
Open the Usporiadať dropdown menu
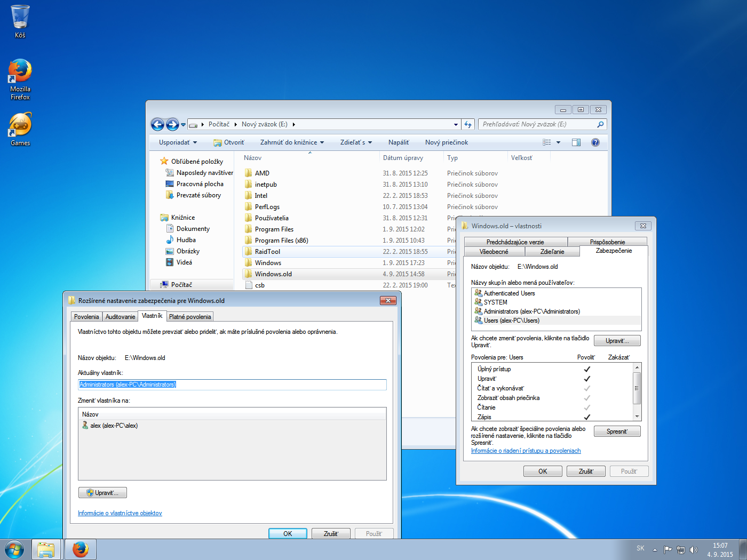pyautogui.click(x=178, y=142)
